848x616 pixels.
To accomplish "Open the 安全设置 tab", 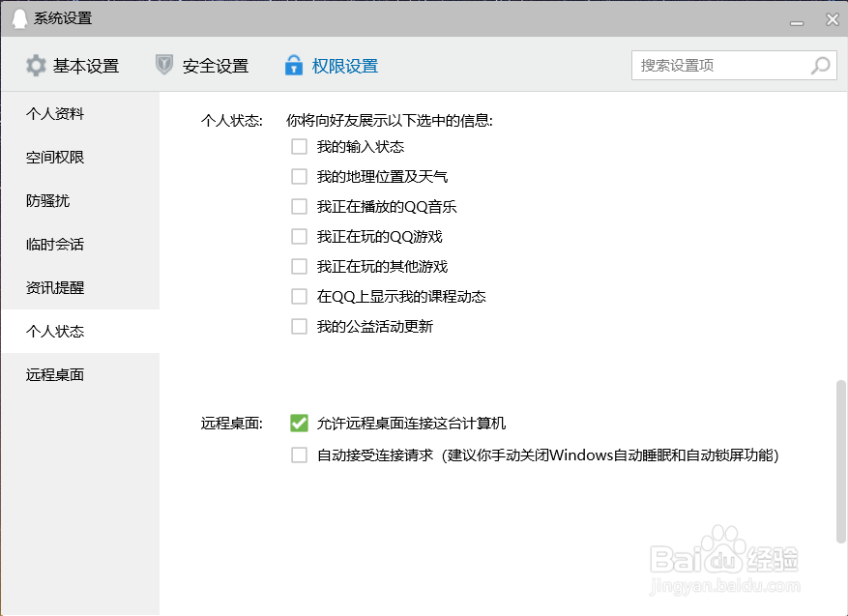I will pos(202,66).
